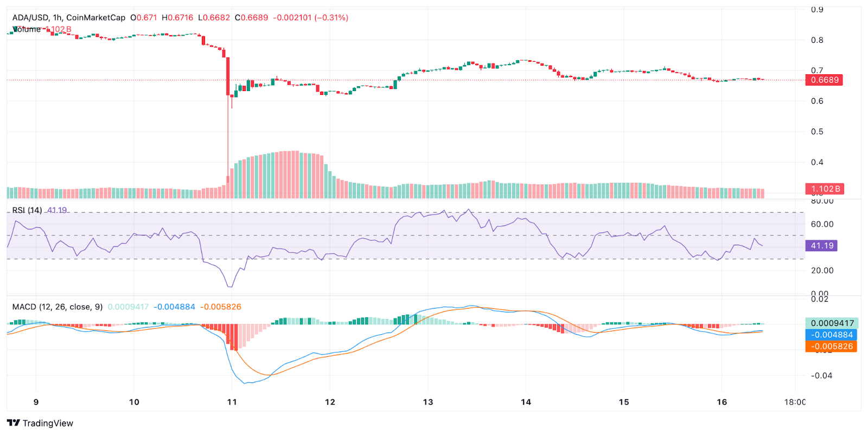Click the green 0.0009417 MACD histogram tag
The height and width of the screenshot is (435, 868).
832,323
